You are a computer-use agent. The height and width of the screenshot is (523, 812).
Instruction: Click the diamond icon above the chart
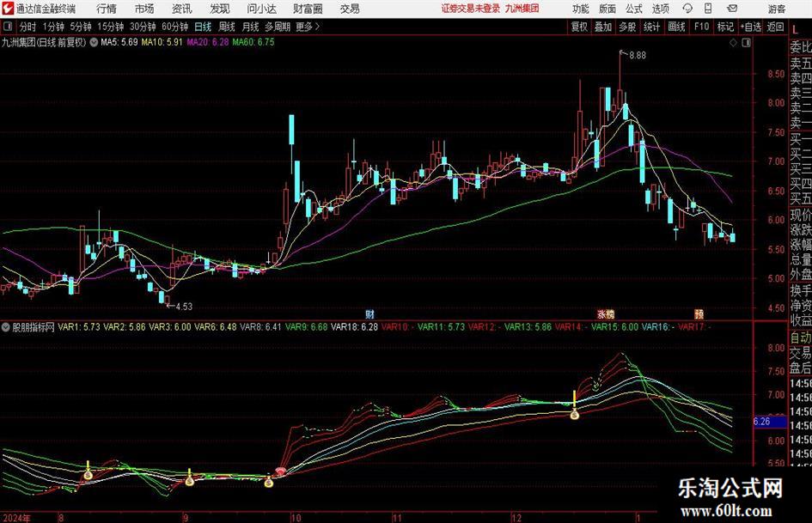tap(733, 43)
